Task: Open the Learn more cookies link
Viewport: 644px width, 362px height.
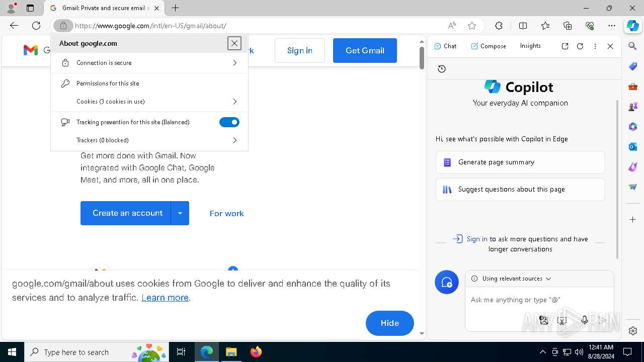Action: [165, 298]
